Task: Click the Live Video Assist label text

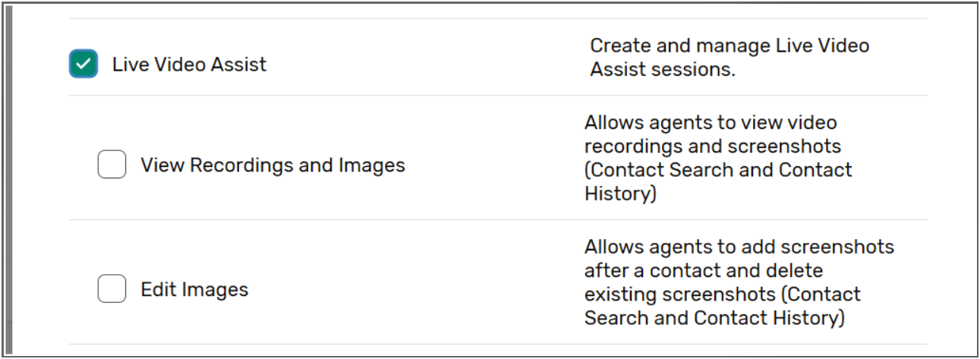Action: coord(189,65)
